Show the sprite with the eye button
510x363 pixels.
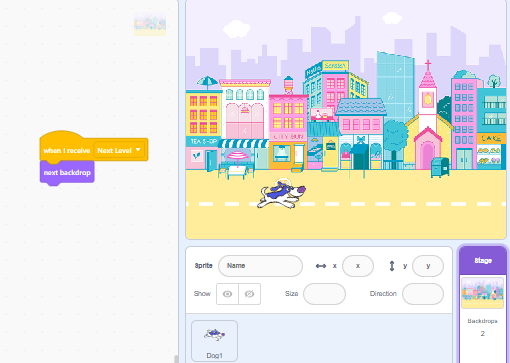click(227, 294)
